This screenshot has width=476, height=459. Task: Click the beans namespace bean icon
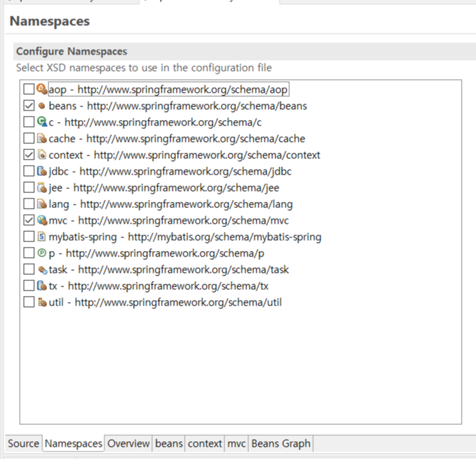(x=42, y=106)
